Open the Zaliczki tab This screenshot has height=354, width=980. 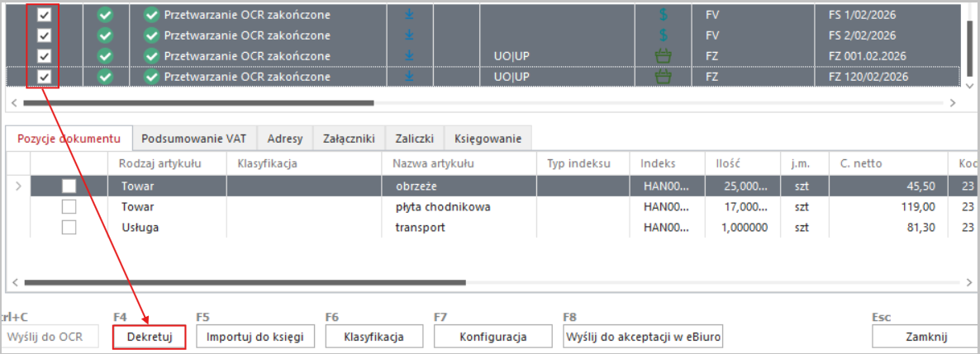[x=414, y=139]
